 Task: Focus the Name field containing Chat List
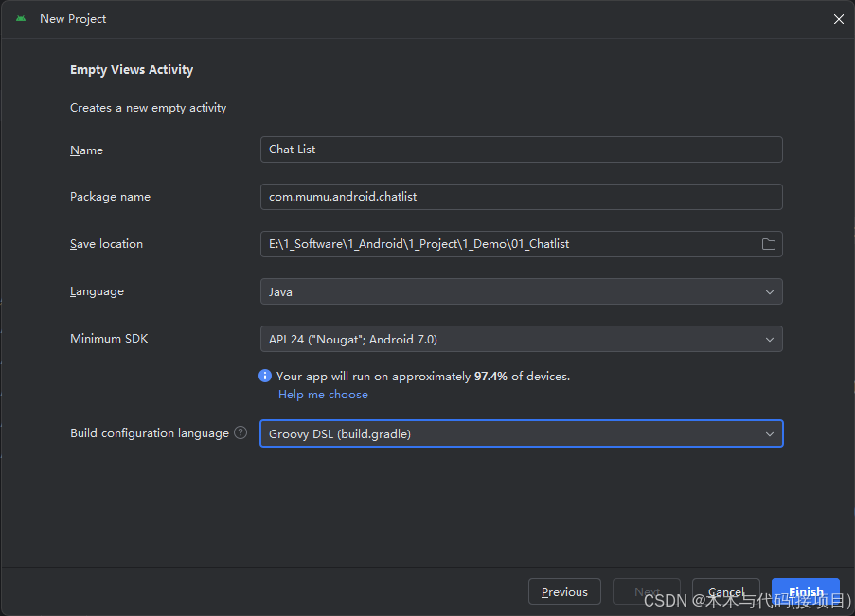pos(521,150)
